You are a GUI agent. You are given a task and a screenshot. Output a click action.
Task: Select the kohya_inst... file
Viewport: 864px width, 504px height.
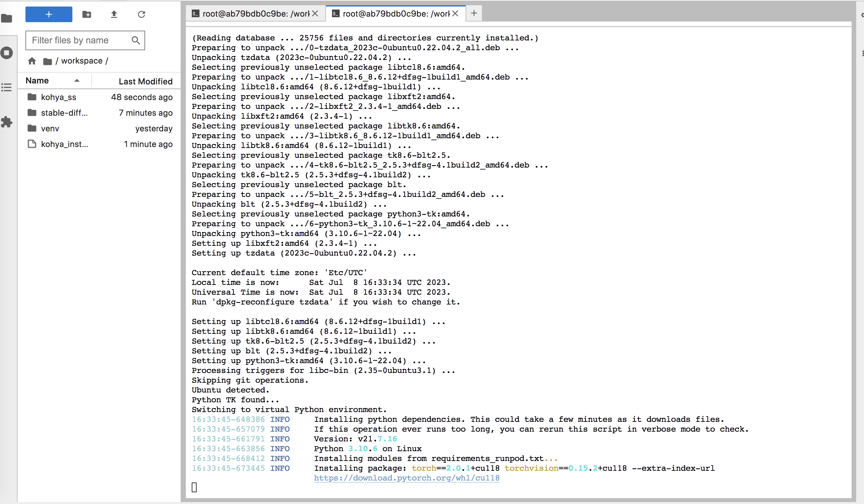point(65,144)
